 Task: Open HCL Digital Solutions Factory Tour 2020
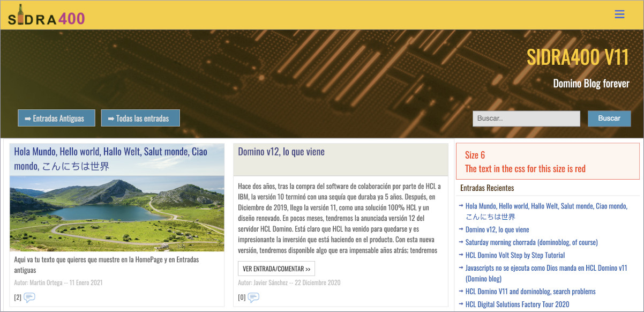(x=517, y=304)
